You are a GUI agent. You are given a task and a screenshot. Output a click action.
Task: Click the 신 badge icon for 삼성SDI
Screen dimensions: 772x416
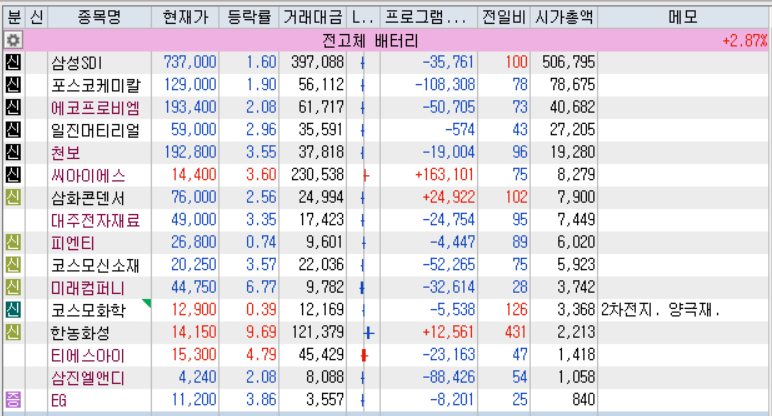(x=13, y=62)
